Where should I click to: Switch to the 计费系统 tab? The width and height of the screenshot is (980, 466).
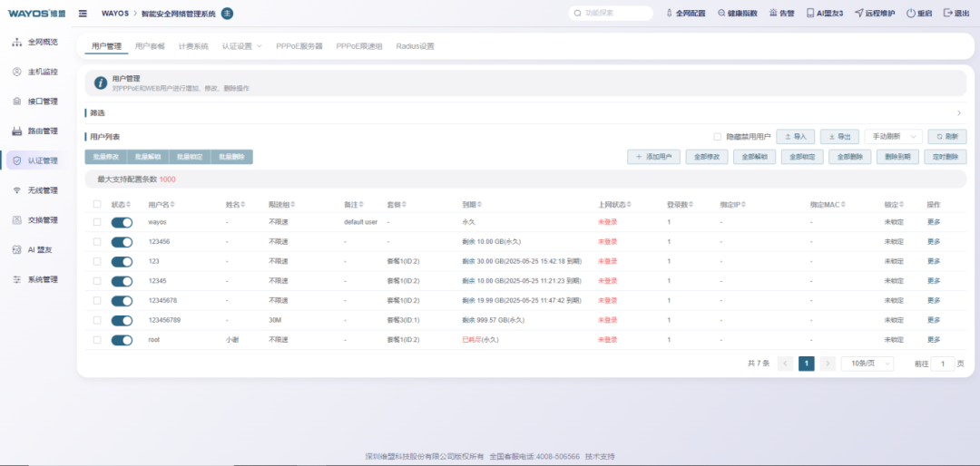coord(193,46)
